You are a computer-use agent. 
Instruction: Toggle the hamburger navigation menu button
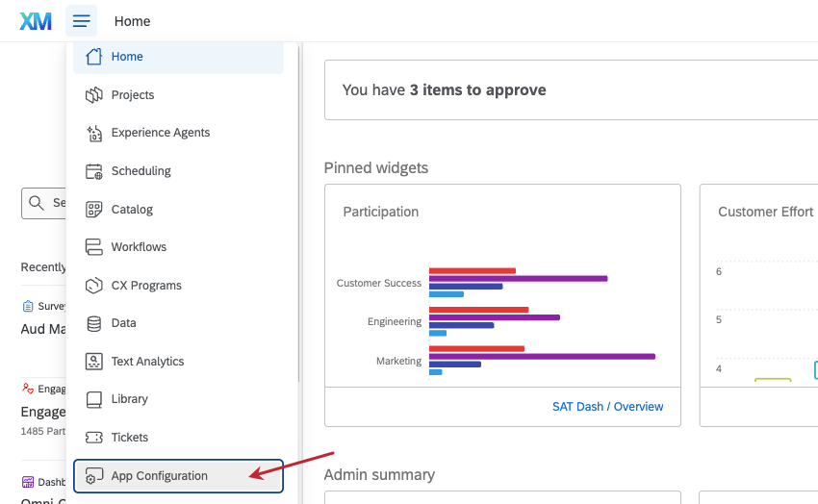coord(82,21)
